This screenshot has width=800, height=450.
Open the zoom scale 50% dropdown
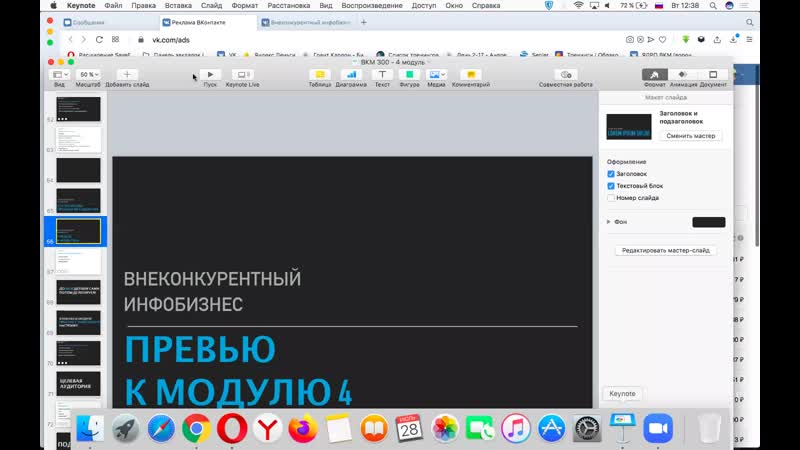pos(88,74)
